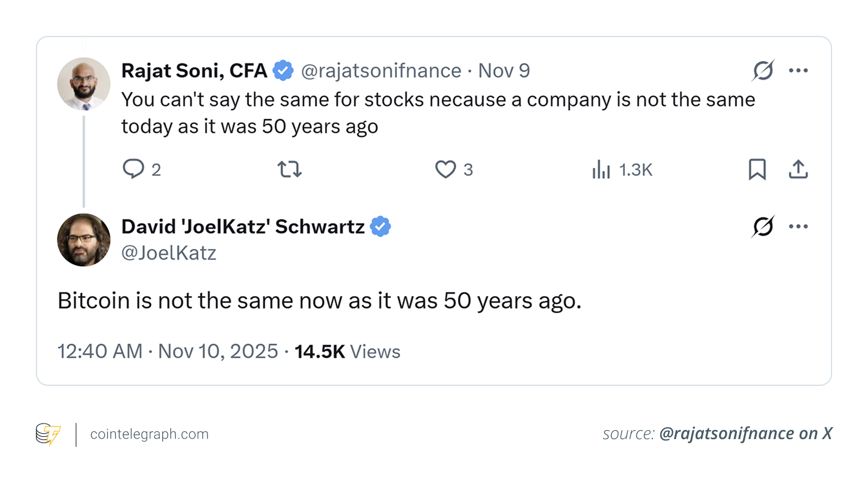The height and width of the screenshot is (481, 868).
Task: Open David 'JoelKatz' Schwartz profile name
Action: (243, 227)
